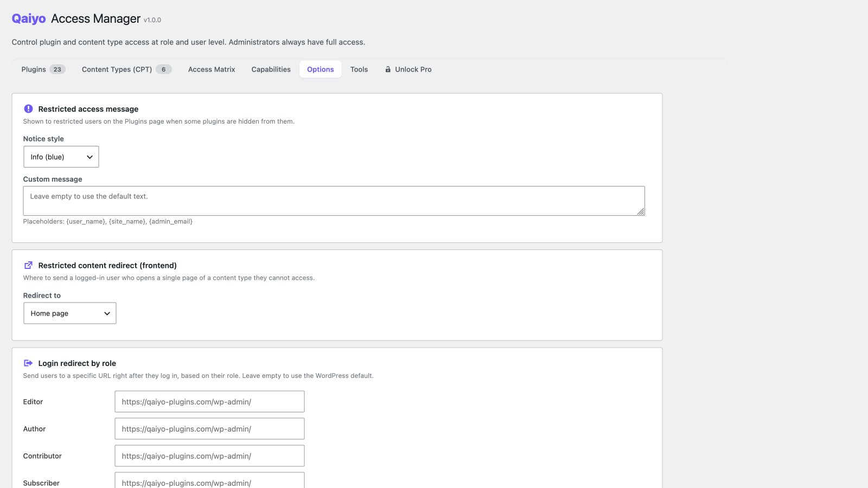
Task: Open the Tools tab
Action: [359, 69]
